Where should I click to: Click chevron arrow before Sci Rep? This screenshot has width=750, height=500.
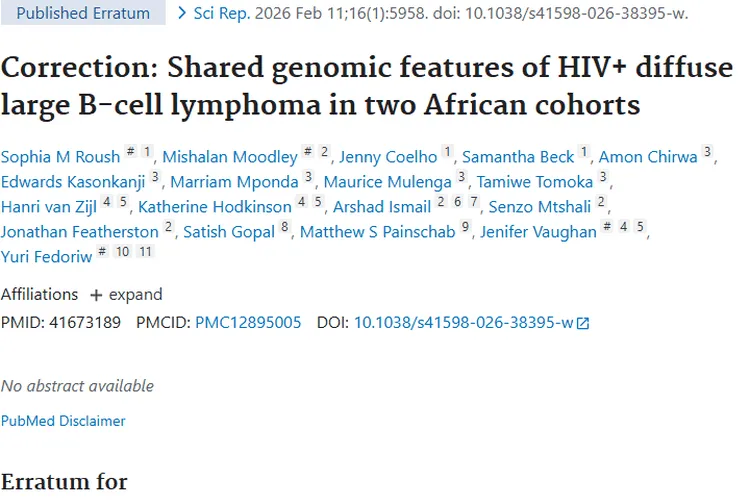[x=182, y=13]
